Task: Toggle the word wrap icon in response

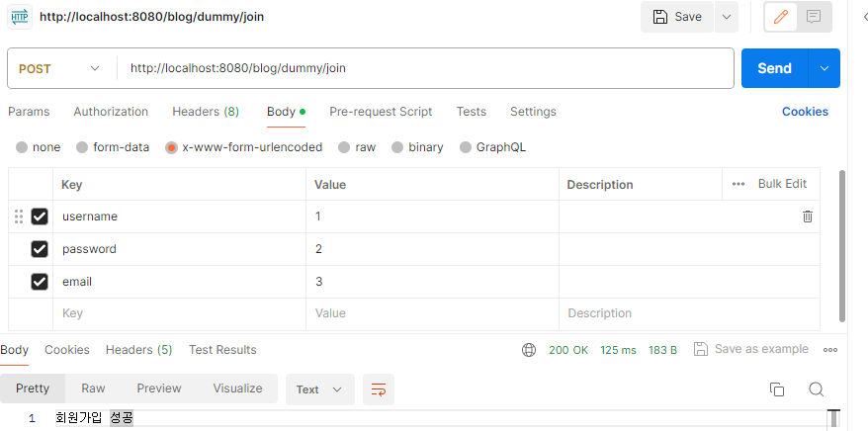Action: click(x=379, y=389)
